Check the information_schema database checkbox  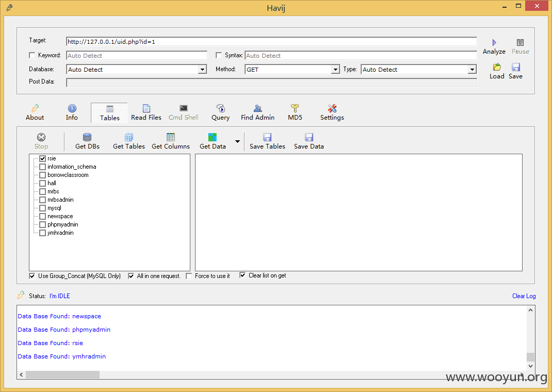[x=43, y=167]
